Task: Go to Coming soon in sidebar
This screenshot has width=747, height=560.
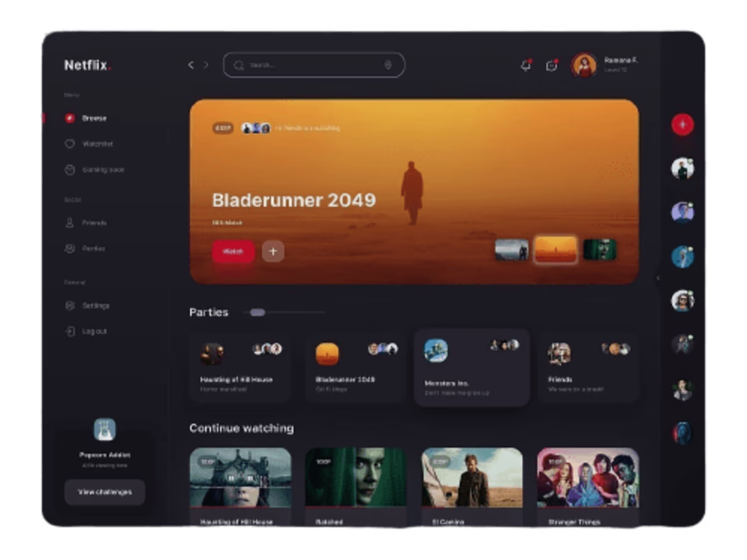Action: (x=95, y=170)
